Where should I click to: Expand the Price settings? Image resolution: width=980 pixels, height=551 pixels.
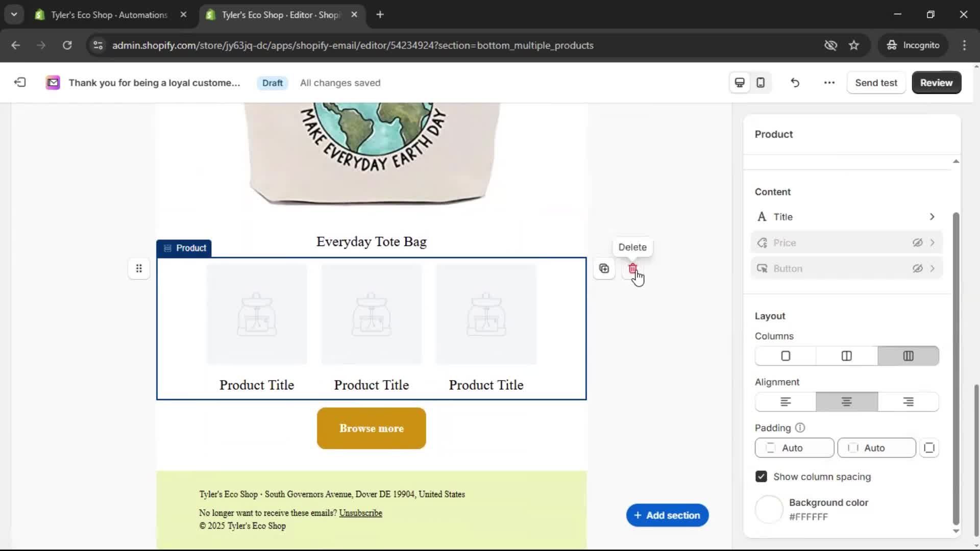(934, 242)
